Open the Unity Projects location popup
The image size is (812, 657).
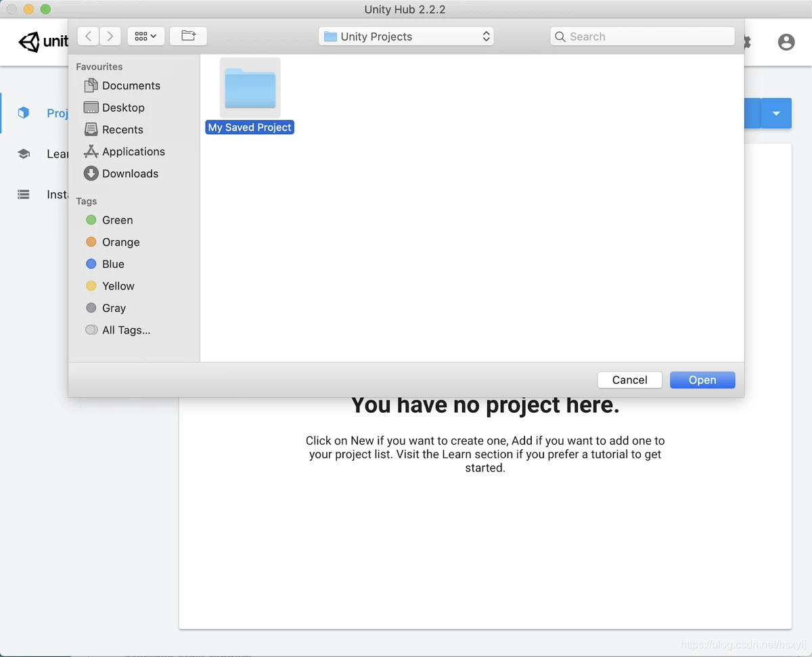coord(406,37)
